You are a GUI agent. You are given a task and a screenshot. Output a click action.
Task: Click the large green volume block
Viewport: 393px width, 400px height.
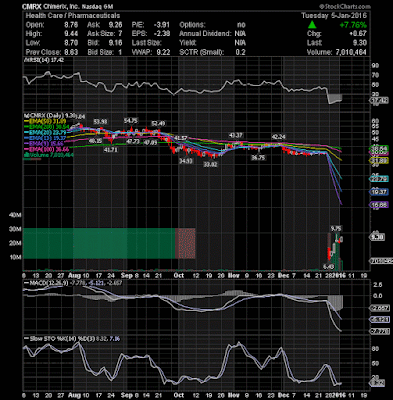click(99, 243)
